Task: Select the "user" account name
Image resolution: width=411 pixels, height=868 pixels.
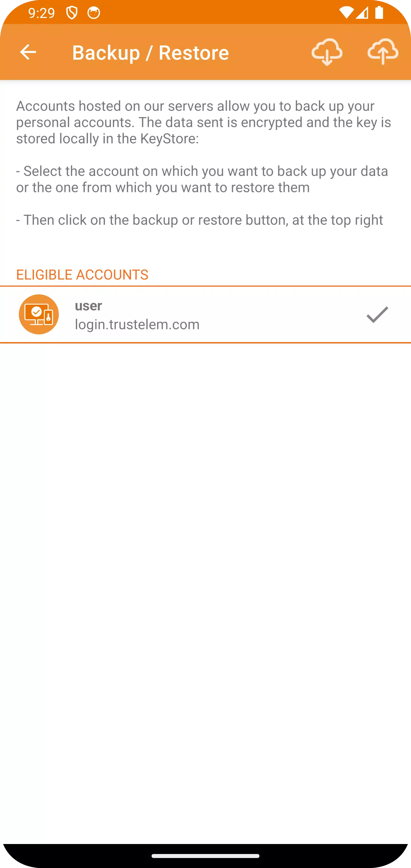Action: [x=88, y=305]
